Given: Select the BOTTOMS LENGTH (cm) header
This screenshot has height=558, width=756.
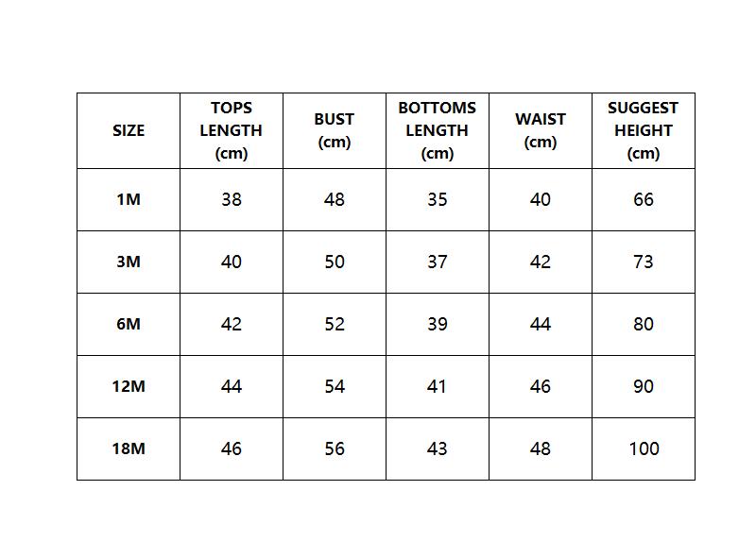Looking at the screenshot, I should [438, 130].
